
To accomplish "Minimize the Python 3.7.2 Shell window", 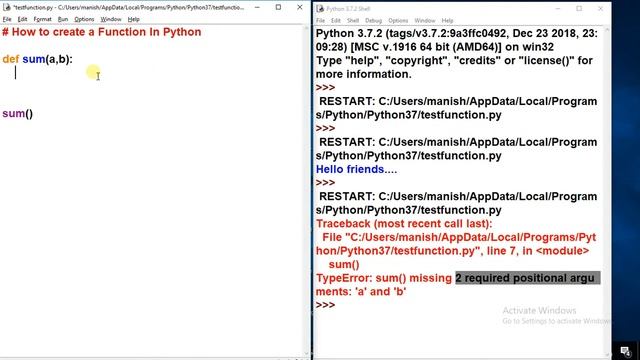I will click(x=558, y=9).
